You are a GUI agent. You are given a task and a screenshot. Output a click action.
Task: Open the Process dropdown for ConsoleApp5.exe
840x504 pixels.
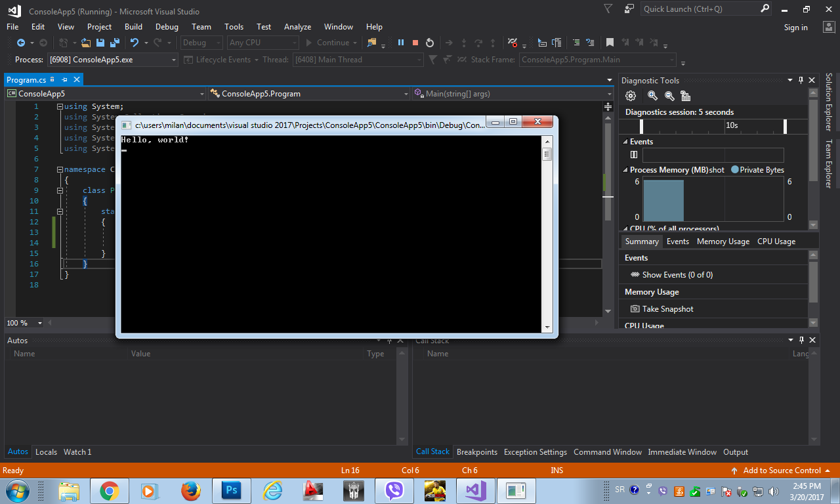coord(174,60)
